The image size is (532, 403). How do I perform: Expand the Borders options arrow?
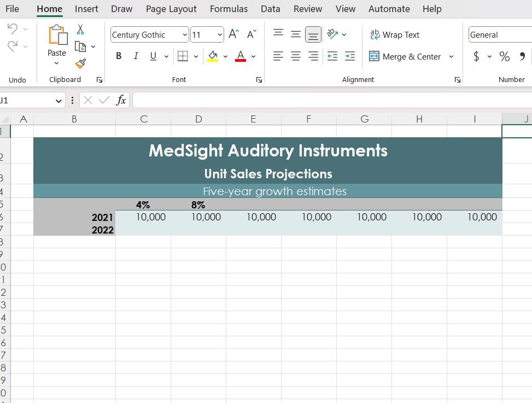click(196, 56)
